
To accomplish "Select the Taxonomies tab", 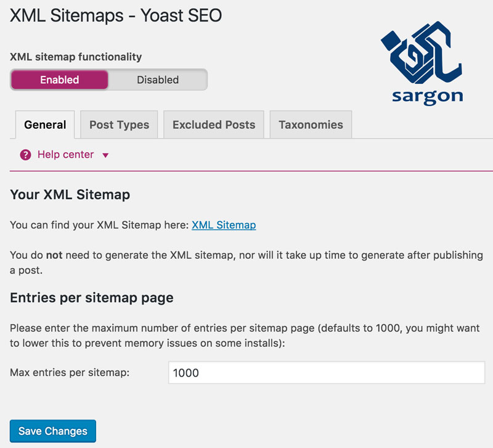I will [x=311, y=125].
